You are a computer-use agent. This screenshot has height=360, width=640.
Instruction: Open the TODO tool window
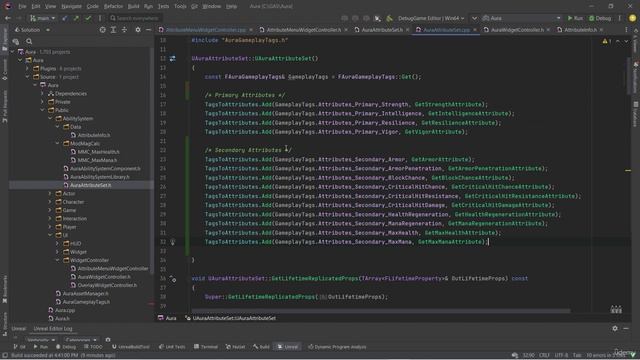click(93, 347)
